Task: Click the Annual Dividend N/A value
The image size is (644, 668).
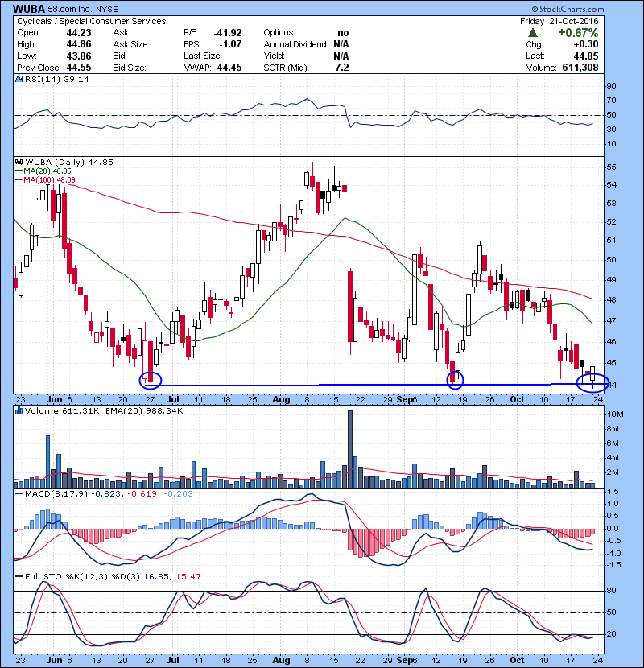Action: coord(341,44)
